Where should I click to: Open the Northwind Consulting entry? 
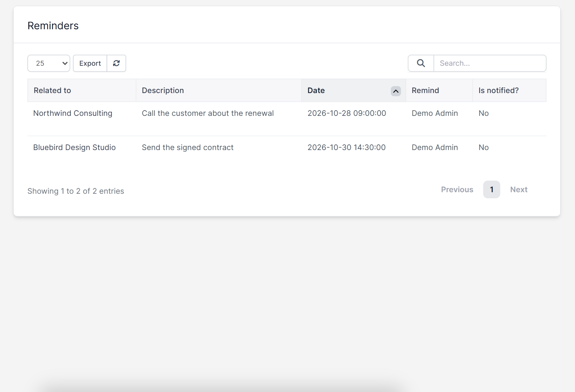click(x=73, y=113)
